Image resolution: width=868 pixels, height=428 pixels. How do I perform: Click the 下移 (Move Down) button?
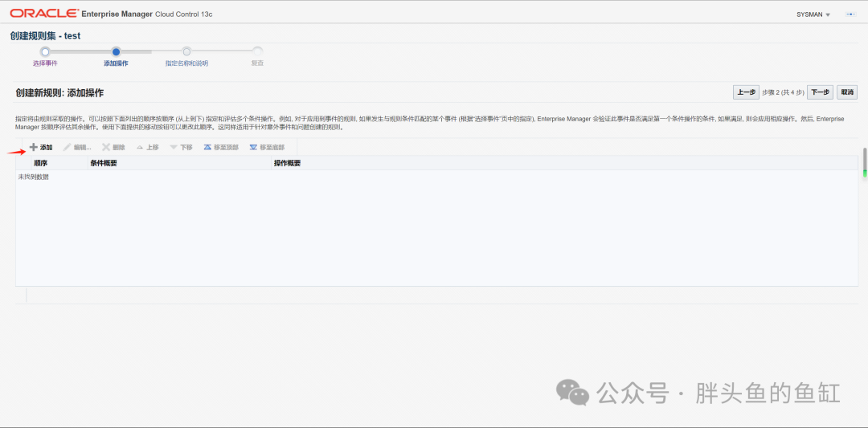click(x=181, y=148)
